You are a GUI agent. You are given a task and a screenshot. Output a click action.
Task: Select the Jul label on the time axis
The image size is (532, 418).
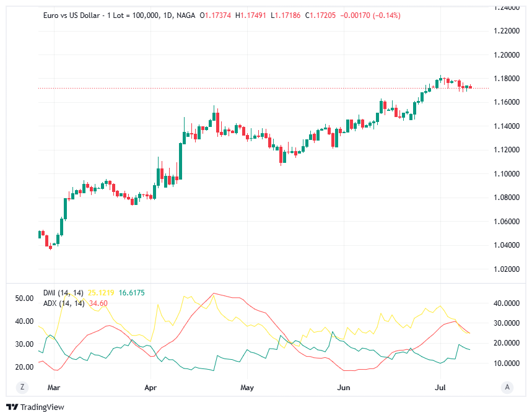coord(440,387)
